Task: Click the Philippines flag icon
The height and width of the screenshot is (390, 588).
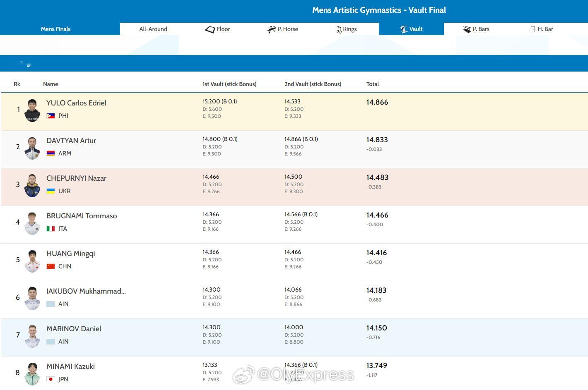Action: 51,116
